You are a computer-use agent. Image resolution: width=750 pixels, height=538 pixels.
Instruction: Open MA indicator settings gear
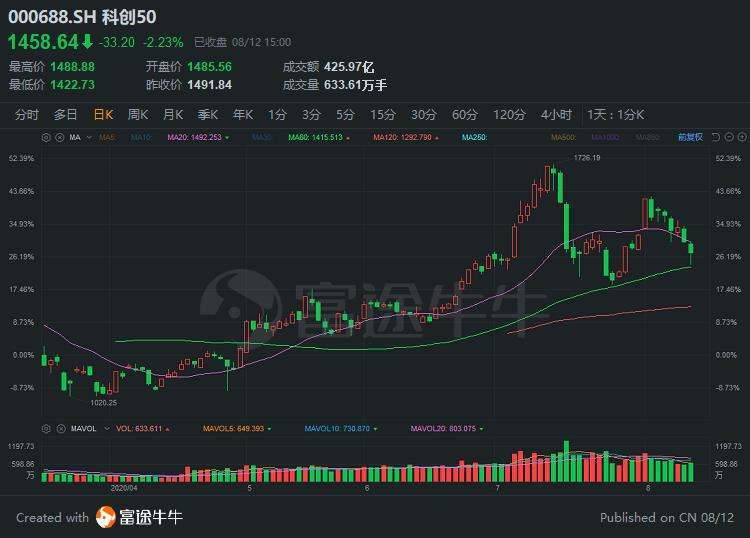[x=45, y=136]
